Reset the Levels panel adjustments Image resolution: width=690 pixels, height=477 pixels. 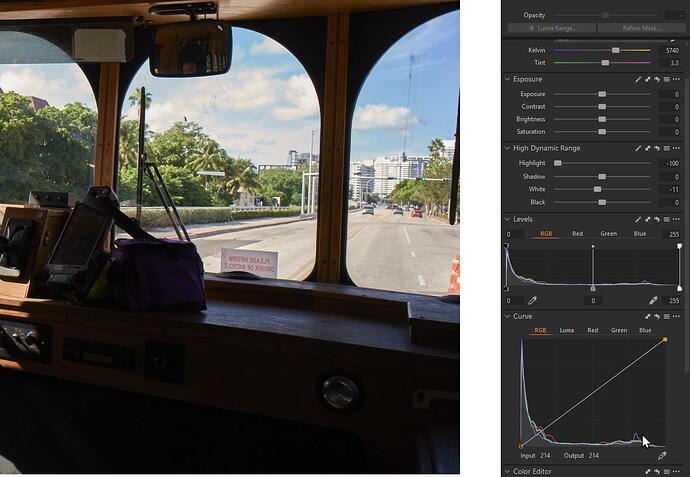coord(657,219)
